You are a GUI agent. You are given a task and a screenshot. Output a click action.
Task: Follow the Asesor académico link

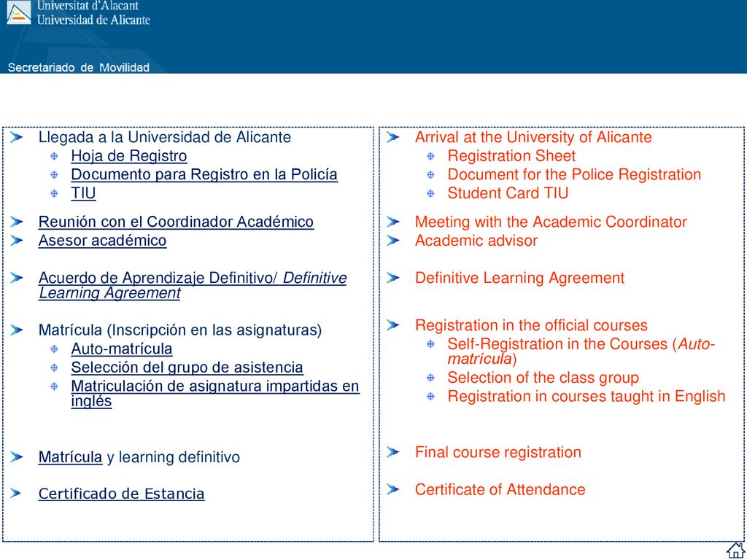(102, 241)
